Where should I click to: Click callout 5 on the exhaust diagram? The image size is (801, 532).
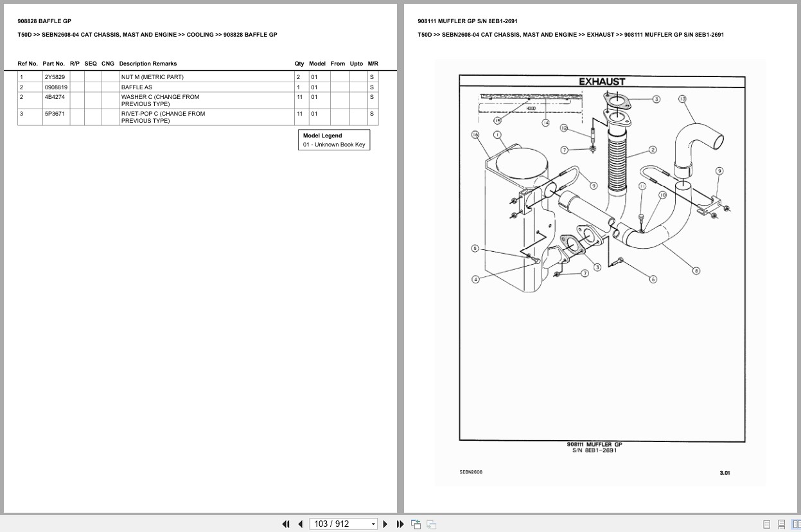[475, 249]
